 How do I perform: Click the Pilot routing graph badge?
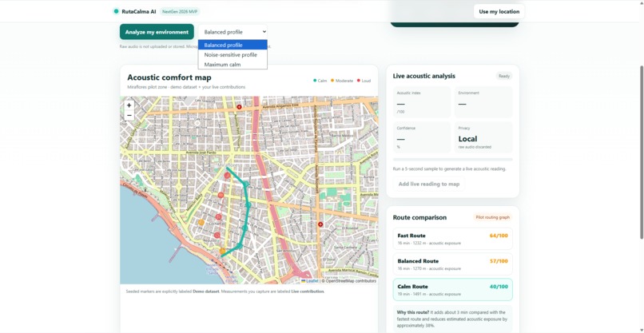[x=492, y=217]
